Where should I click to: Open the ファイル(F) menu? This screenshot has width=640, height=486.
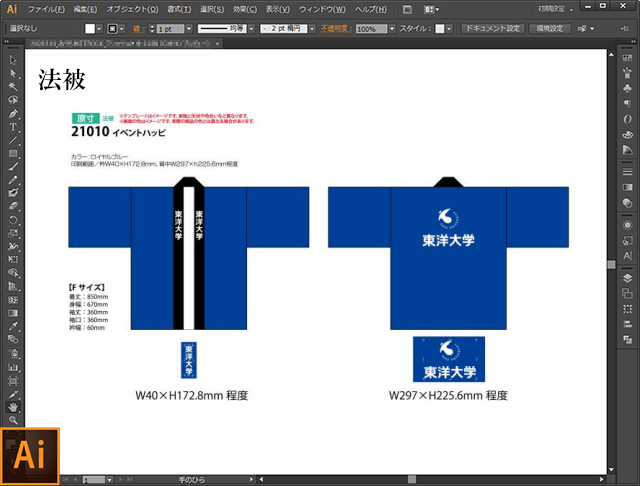pyautogui.click(x=46, y=9)
